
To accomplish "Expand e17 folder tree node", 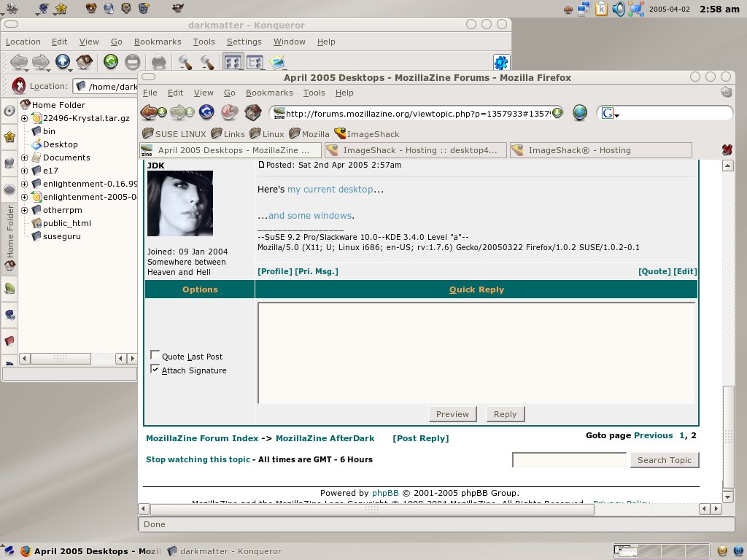I will pyautogui.click(x=24, y=171).
